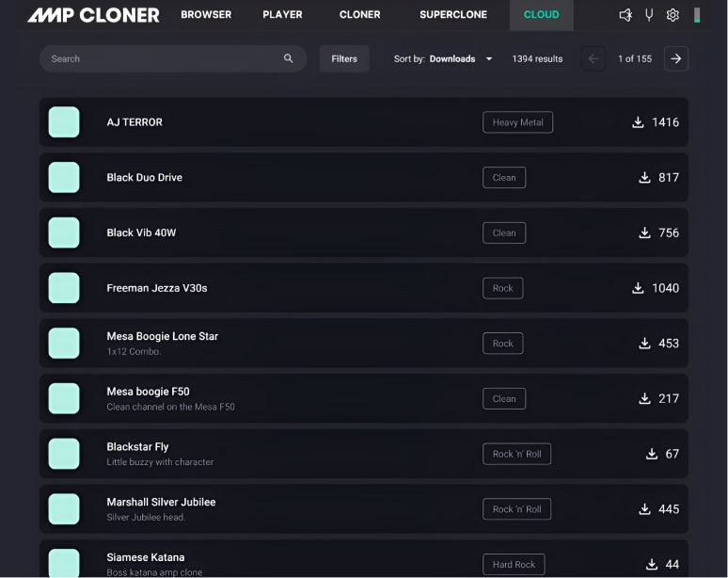Select the Mesa Boogie Lone Star thumbnail
728x578 pixels.
click(64, 344)
